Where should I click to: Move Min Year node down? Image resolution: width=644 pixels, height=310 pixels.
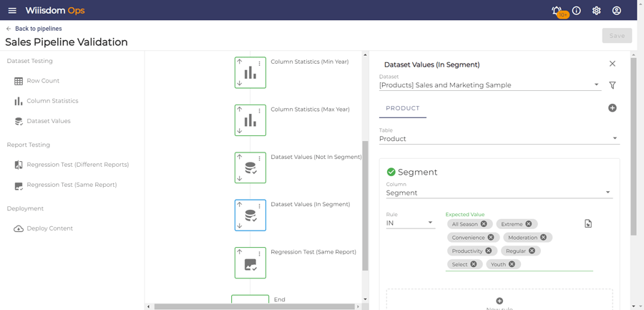(240, 84)
